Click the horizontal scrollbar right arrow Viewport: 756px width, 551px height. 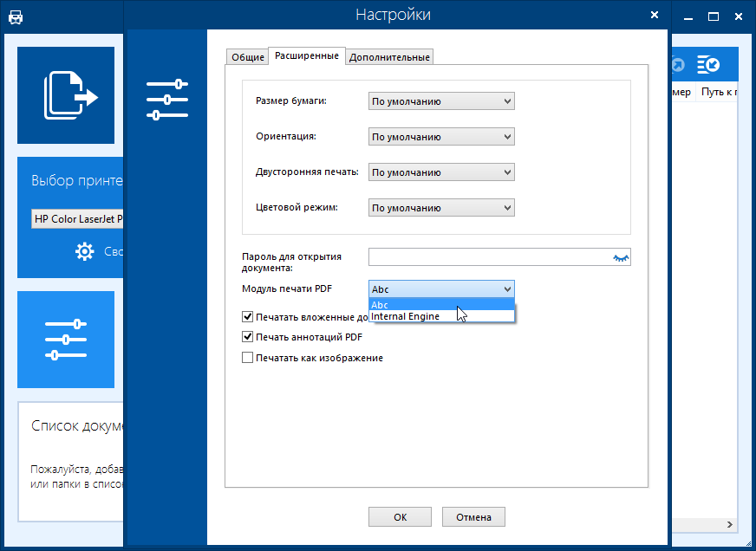point(730,524)
